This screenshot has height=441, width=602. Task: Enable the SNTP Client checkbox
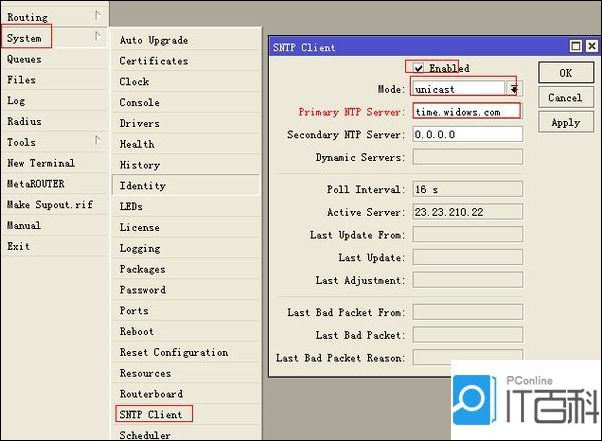click(418, 68)
